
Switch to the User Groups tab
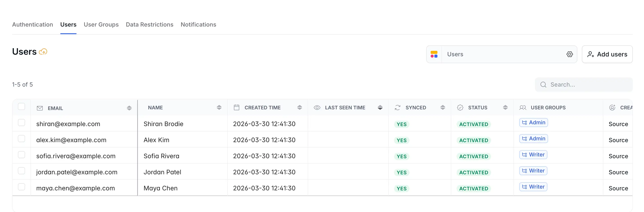point(101,25)
